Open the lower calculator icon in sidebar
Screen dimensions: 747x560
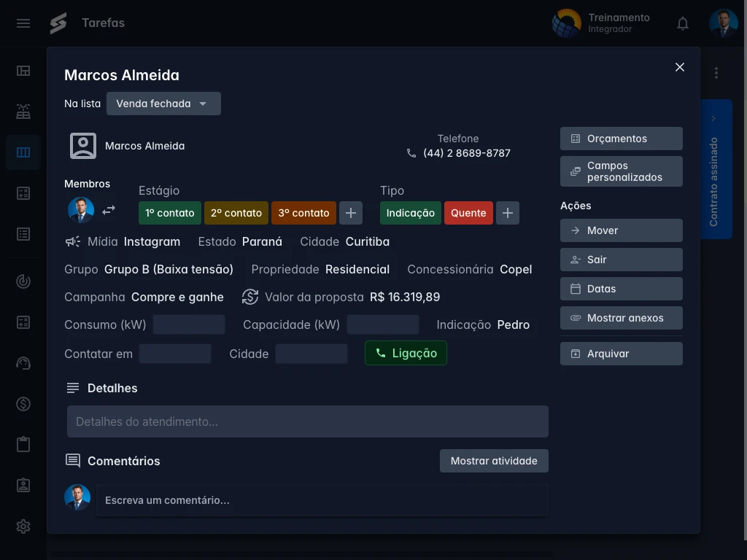(23, 322)
